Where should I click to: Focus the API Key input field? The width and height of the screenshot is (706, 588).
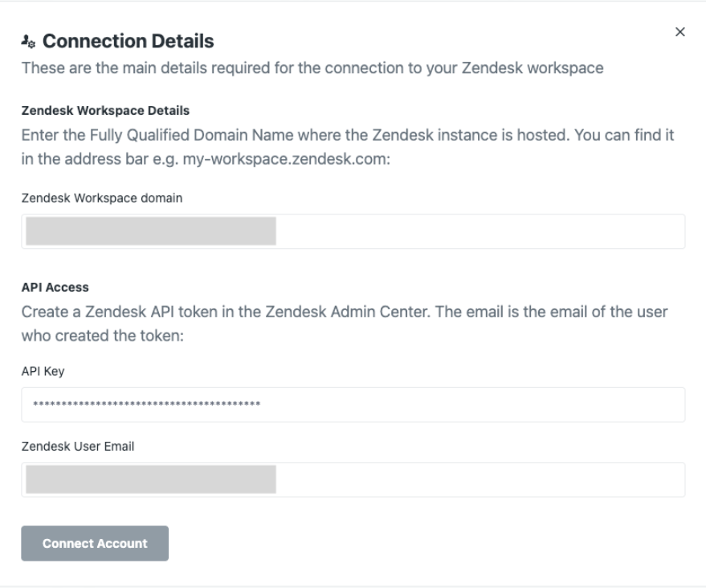(482, 405)
